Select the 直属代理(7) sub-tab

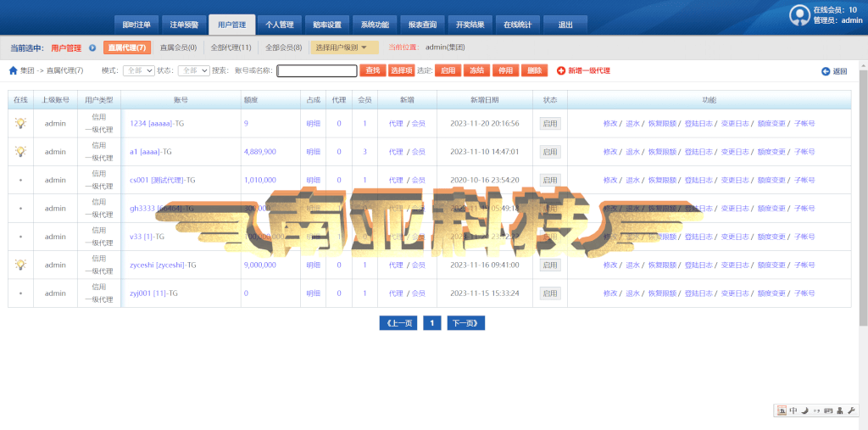point(127,47)
